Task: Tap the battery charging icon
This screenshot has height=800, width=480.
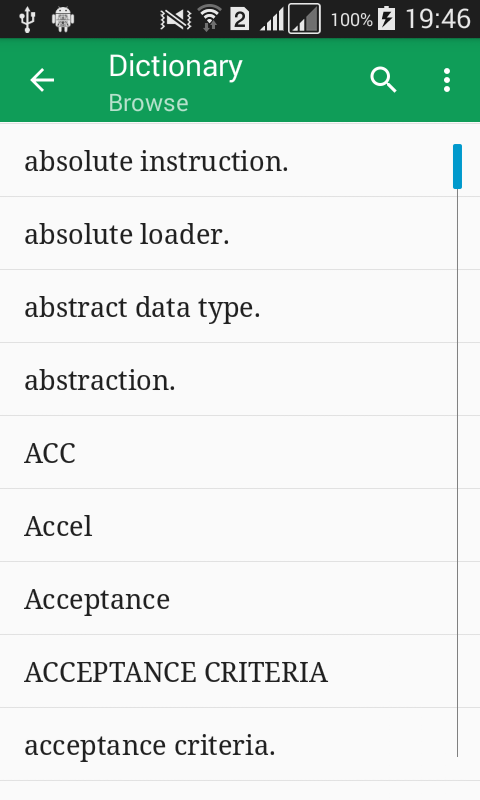Action: pos(386,19)
